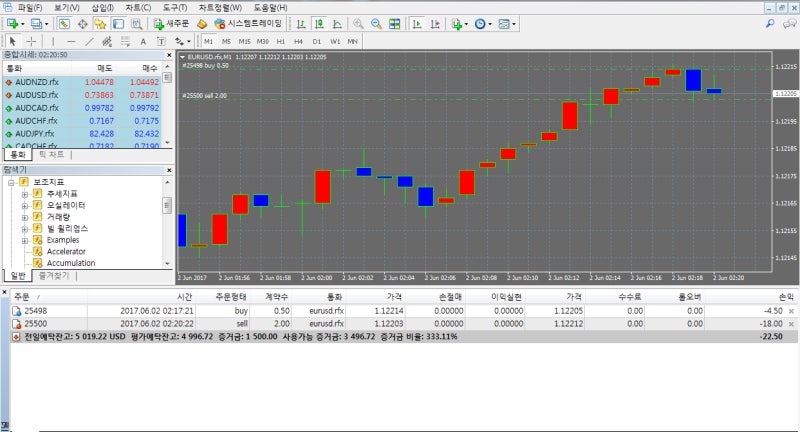Switch to M5 timeframe
800x432 pixels.
[x=226, y=41]
